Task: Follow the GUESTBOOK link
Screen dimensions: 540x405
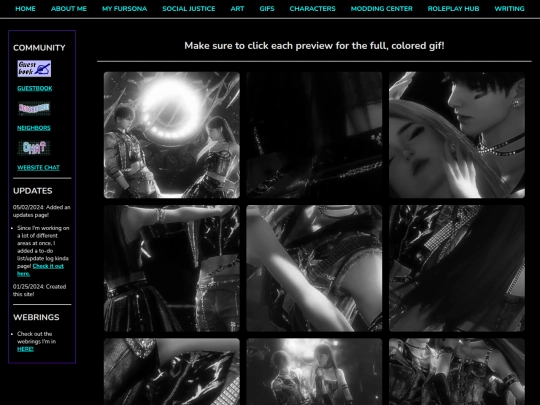Action: (x=35, y=89)
